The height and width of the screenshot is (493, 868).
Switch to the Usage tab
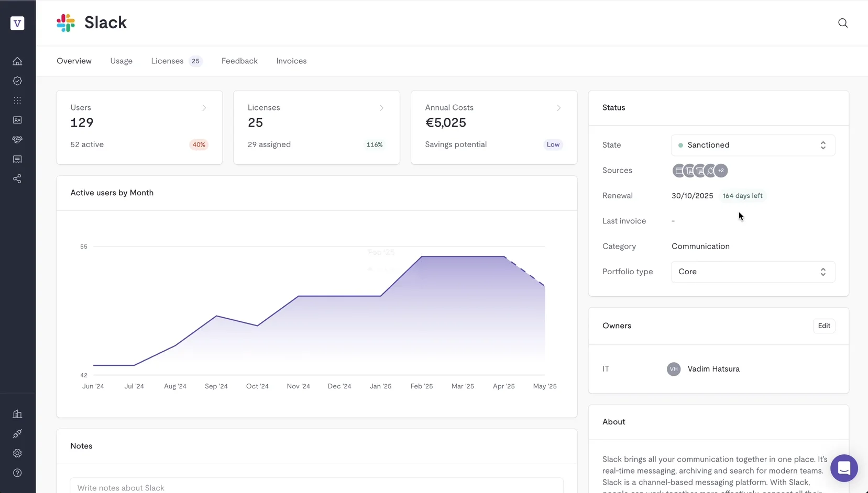click(121, 61)
